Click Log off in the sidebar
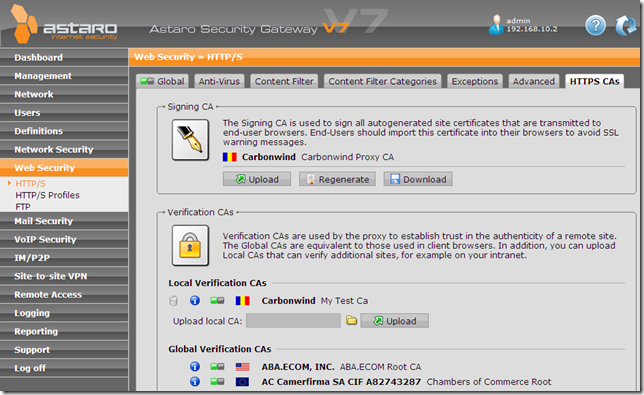 pyautogui.click(x=64, y=368)
